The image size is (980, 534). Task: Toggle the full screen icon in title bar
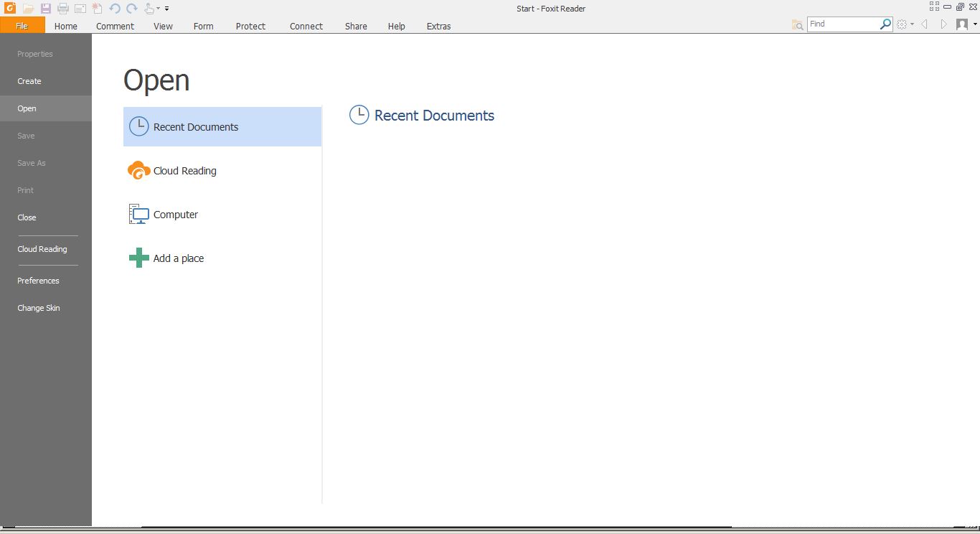click(934, 6)
